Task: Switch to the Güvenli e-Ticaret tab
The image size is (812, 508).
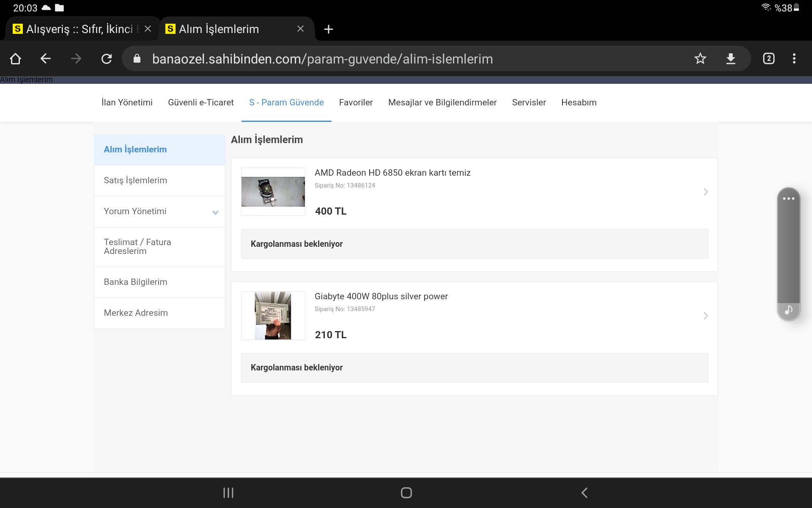Action: point(200,102)
